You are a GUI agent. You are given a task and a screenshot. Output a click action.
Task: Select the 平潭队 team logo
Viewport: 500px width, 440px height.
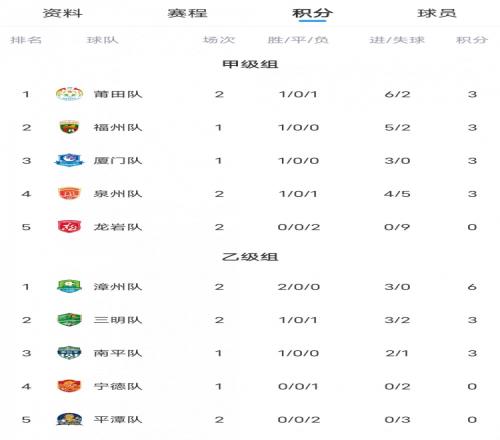(69, 419)
